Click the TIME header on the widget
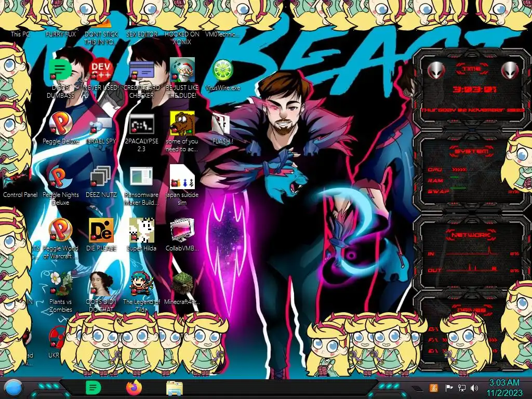The width and height of the screenshot is (532, 399). pyautogui.click(x=472, y=69)
